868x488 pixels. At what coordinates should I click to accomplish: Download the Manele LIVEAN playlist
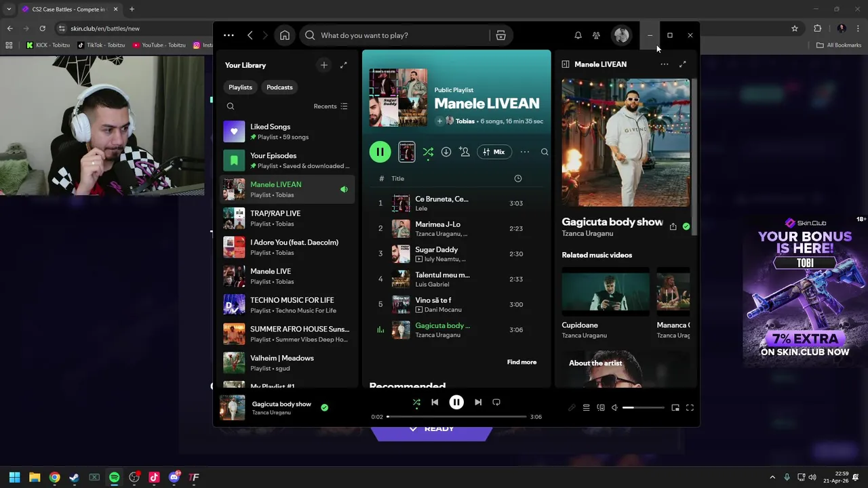pos(446,152)
